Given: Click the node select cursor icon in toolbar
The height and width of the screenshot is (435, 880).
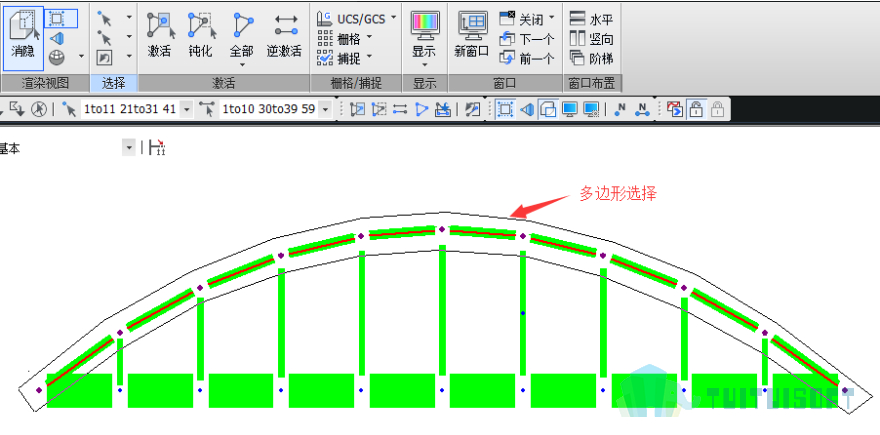Looking at the screenshot, I should point(70,109).
